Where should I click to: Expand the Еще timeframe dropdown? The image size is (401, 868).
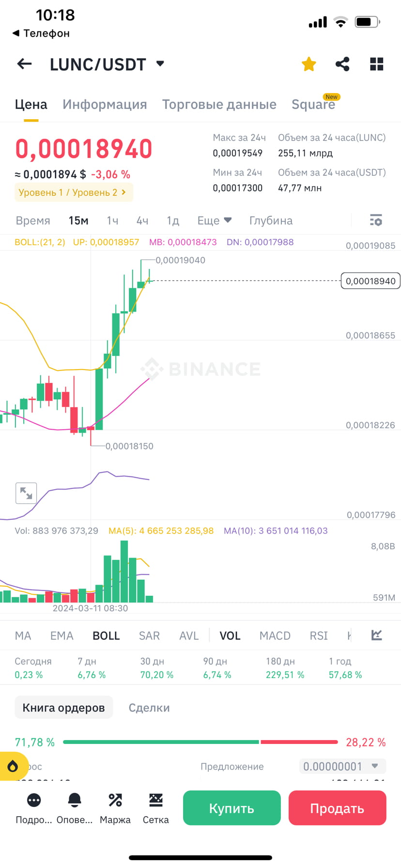point(214,220)
